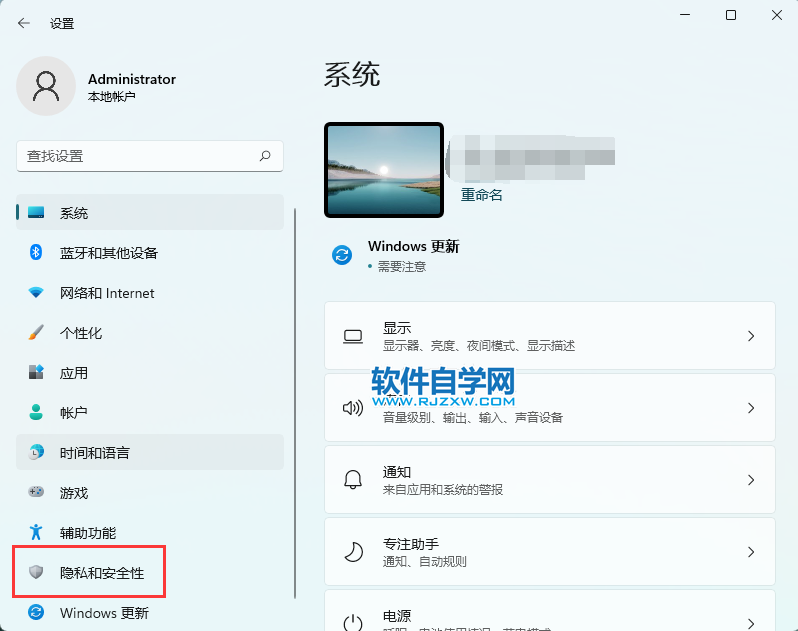
Task: Click the 应用 apps icon
Action: 36,373
